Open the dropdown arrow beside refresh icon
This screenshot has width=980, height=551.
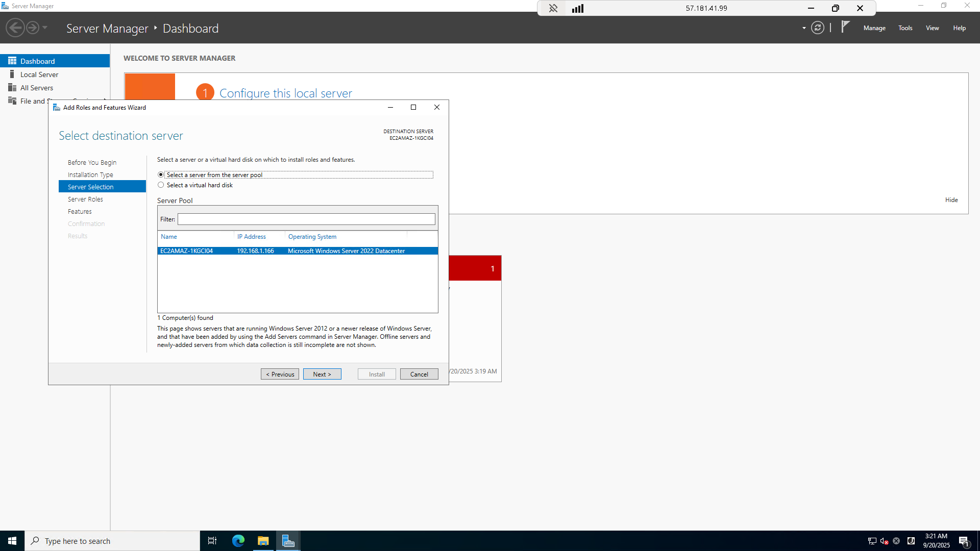coord(804,28)
